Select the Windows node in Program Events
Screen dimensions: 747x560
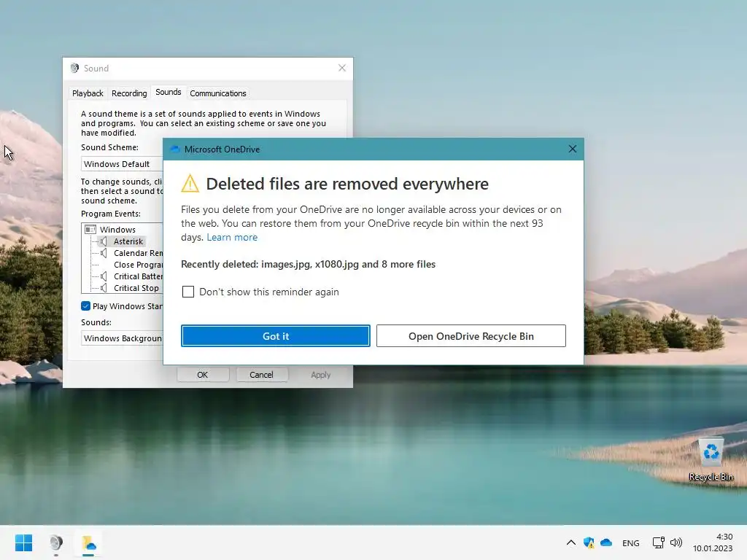pos(117,230)
